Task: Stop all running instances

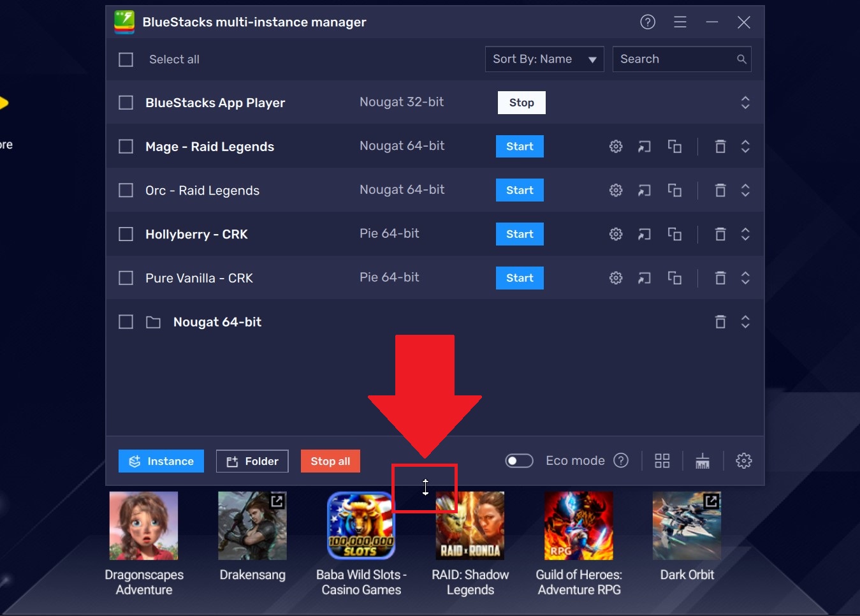Action: coord(330,461)
